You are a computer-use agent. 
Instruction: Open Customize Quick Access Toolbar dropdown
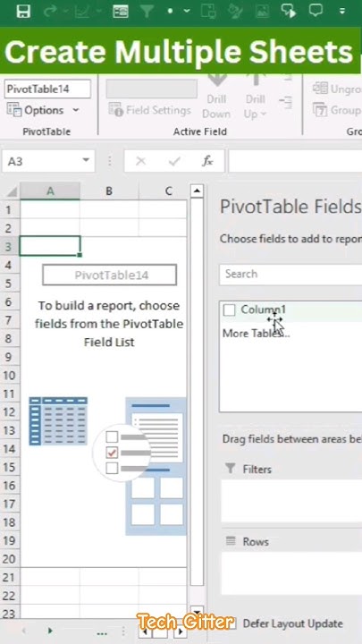[342, 11]
